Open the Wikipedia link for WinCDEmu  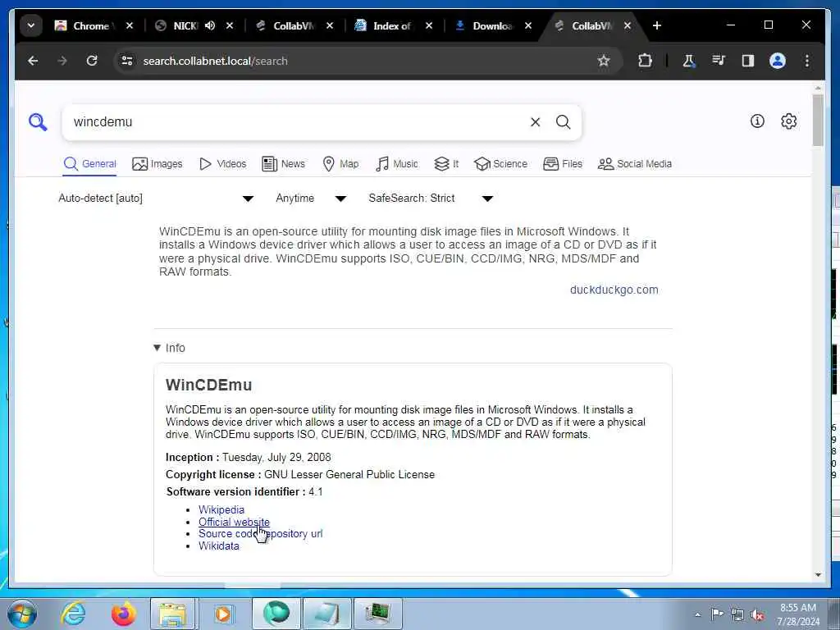click(221, 509)
